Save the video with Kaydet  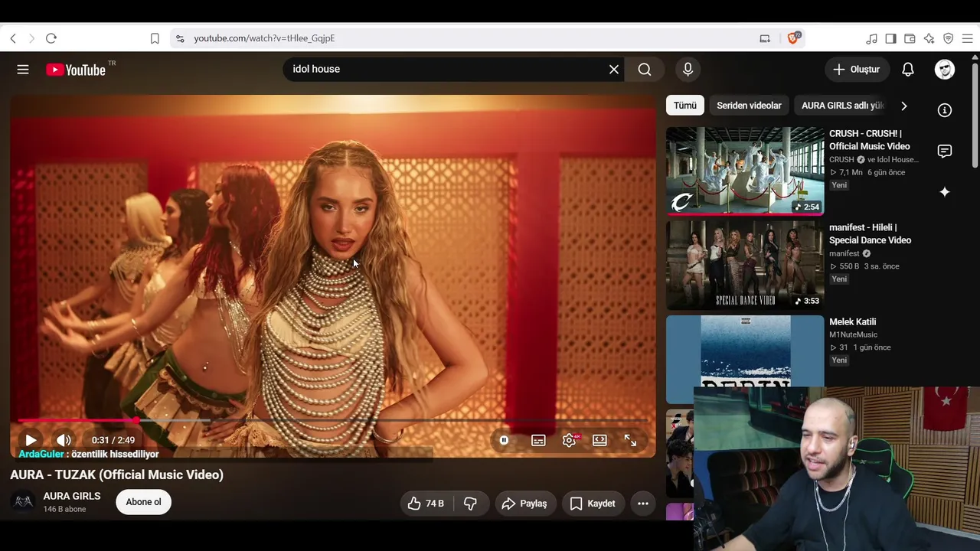click(593, 504)
